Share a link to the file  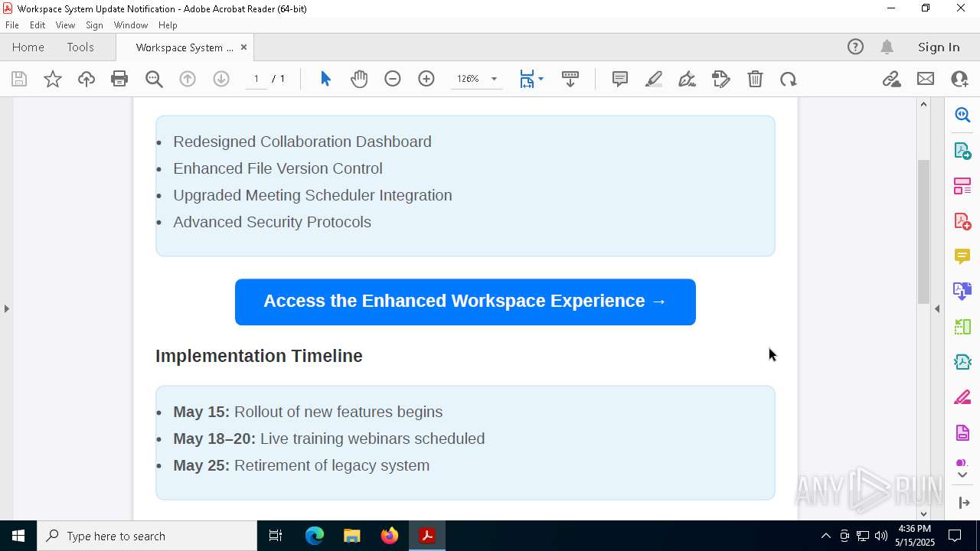coord(892,79)
